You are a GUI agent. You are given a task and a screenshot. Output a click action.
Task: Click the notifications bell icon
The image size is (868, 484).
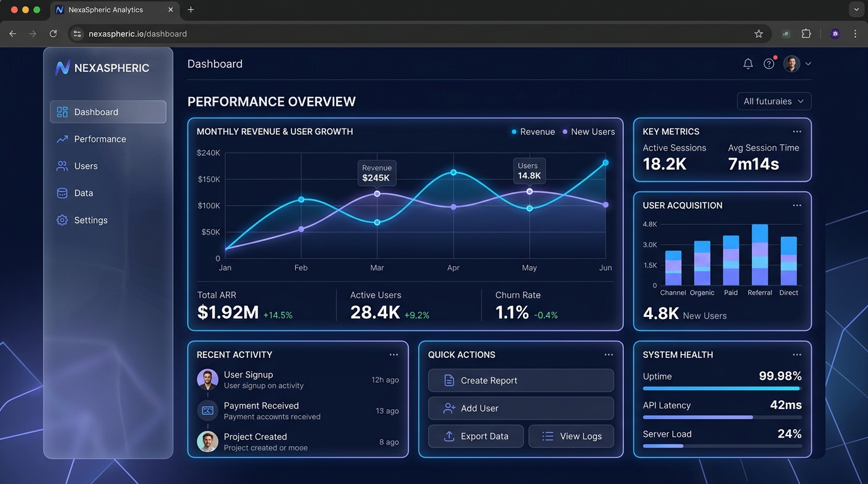click(748, 64)
